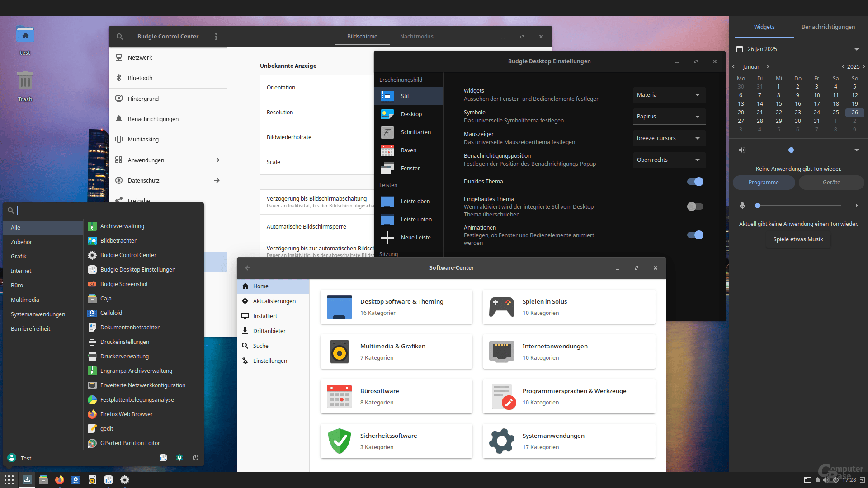Select Bluetooth in Control Center sidebar
Viewport: 868px width, 488px height.
point(168,78)
